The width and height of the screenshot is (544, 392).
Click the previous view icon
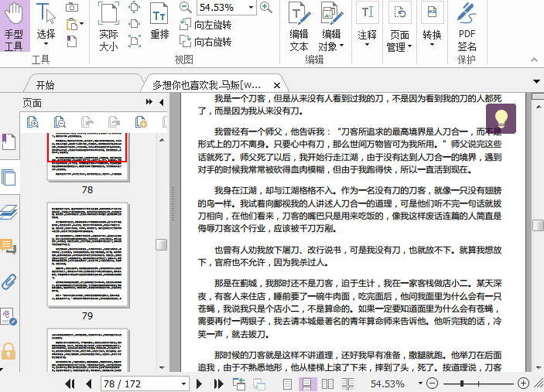click(238, 383)
